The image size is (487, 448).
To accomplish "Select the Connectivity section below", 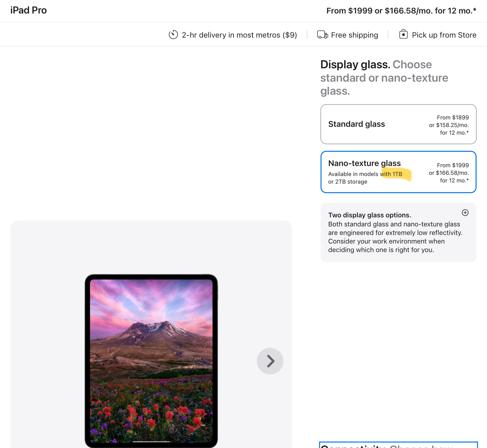I will (399, 445).
